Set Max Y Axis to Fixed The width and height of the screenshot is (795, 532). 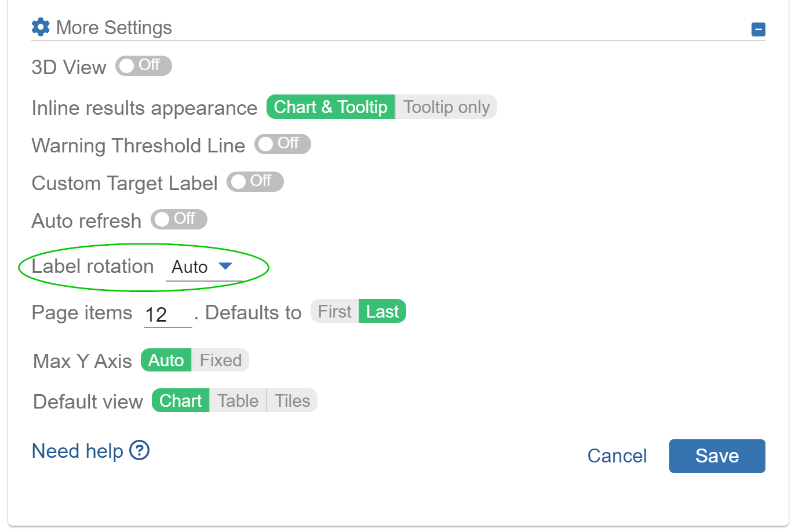[x=220, y=360]
